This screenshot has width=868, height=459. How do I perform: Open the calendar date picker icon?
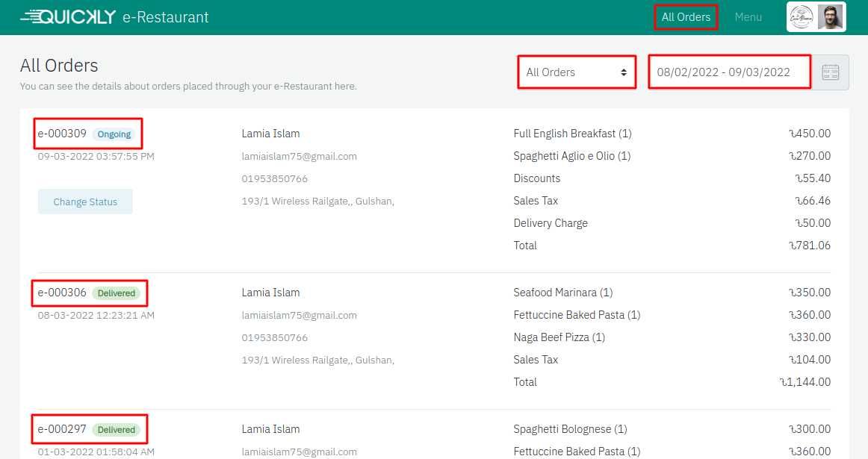pyautogui.click(x=831, y=72)
